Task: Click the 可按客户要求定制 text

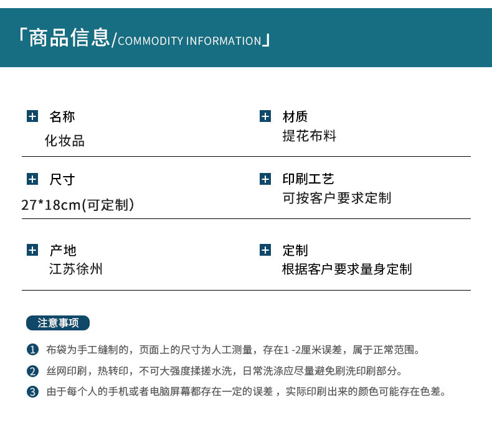Action: pyautogui.click(x=337, y=198)
